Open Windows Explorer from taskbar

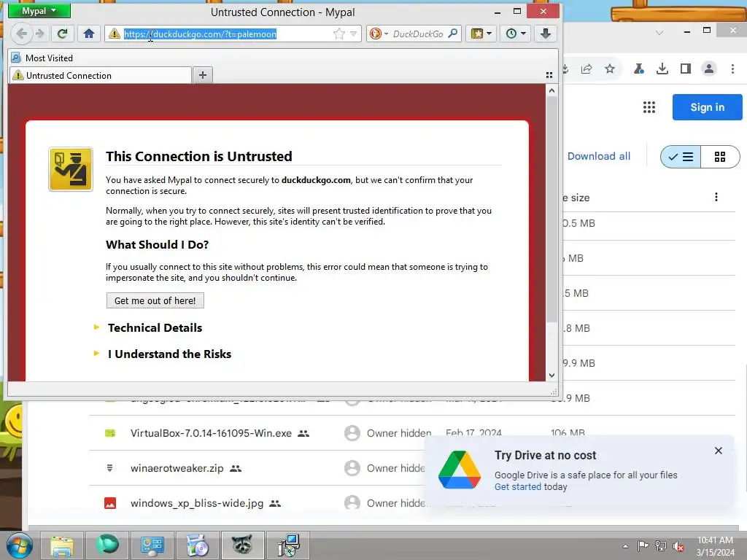62,545
